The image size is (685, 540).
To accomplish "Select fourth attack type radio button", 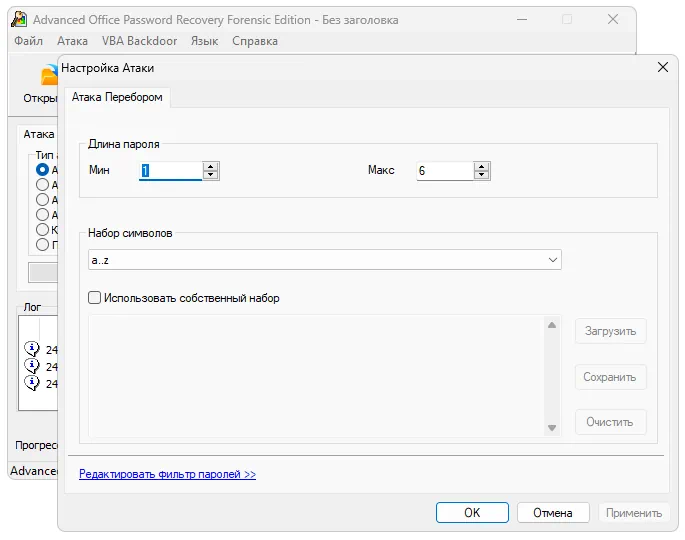I will click(42, 215).
